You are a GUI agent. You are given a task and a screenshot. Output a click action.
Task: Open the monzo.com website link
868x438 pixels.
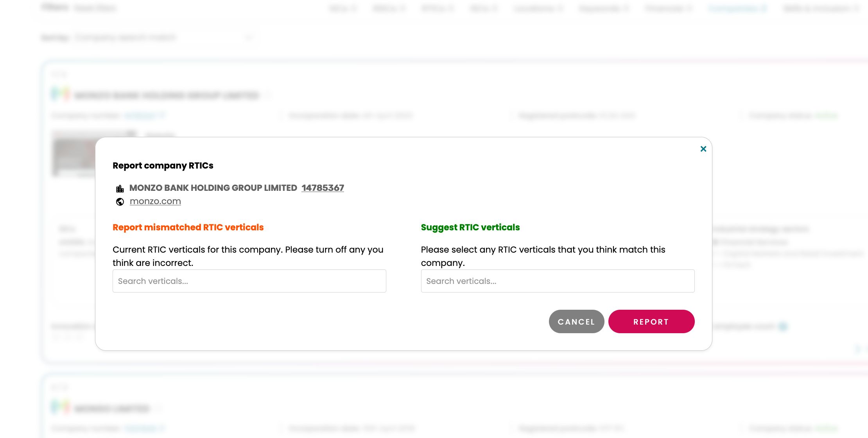pyautogui.click(x=155, y=201)
